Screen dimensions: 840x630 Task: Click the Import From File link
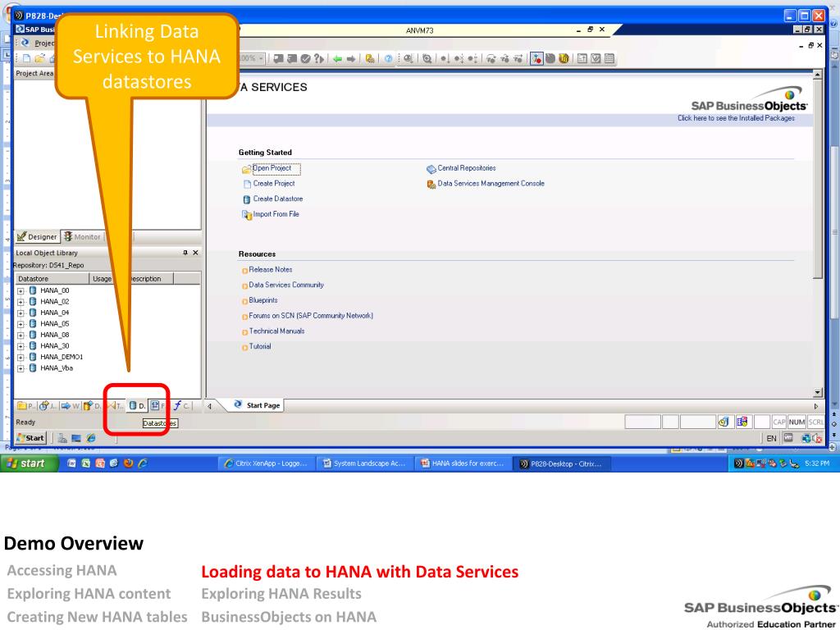276,214
